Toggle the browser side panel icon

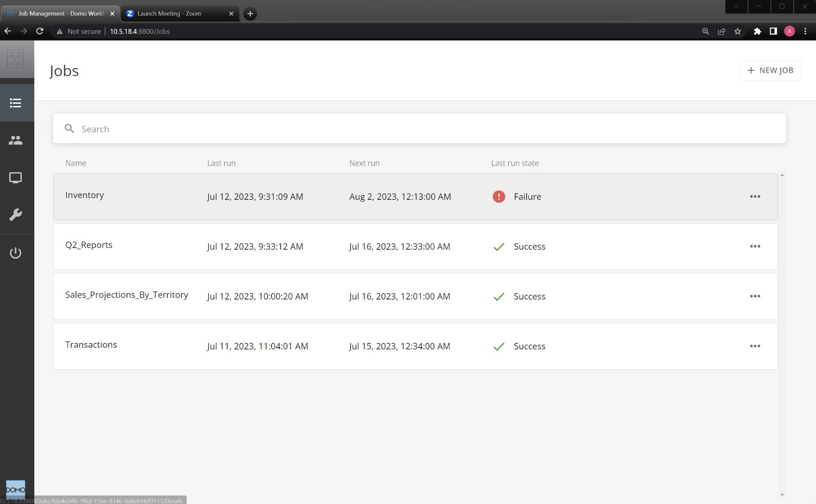tap(773, 31)
